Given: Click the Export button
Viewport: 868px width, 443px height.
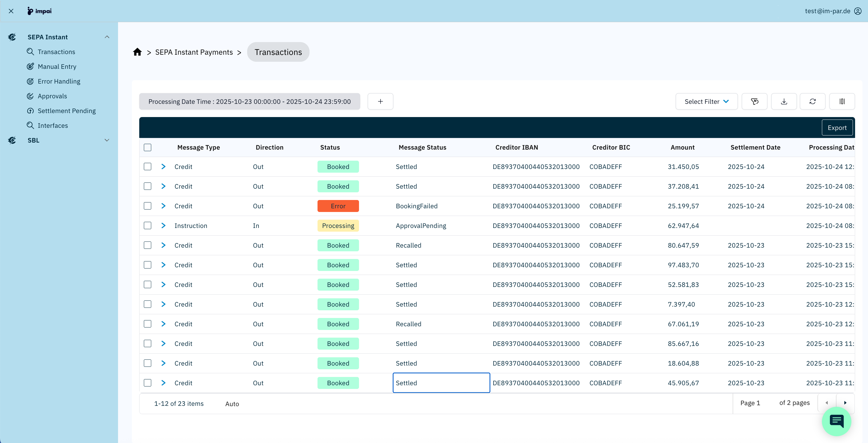Looking at the screenshot, I should pyautogui.click(x=837, y=127).
